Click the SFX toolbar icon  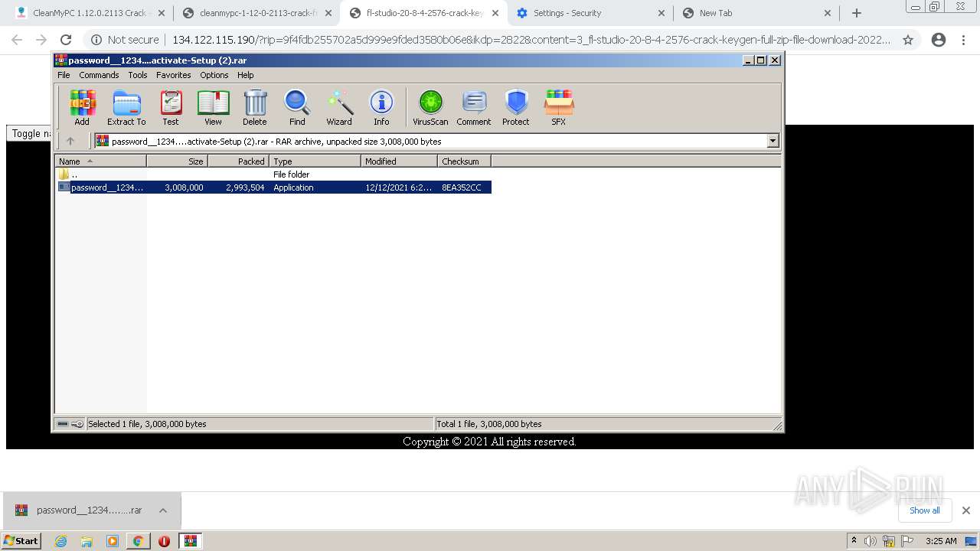click(x=559, y=107)
